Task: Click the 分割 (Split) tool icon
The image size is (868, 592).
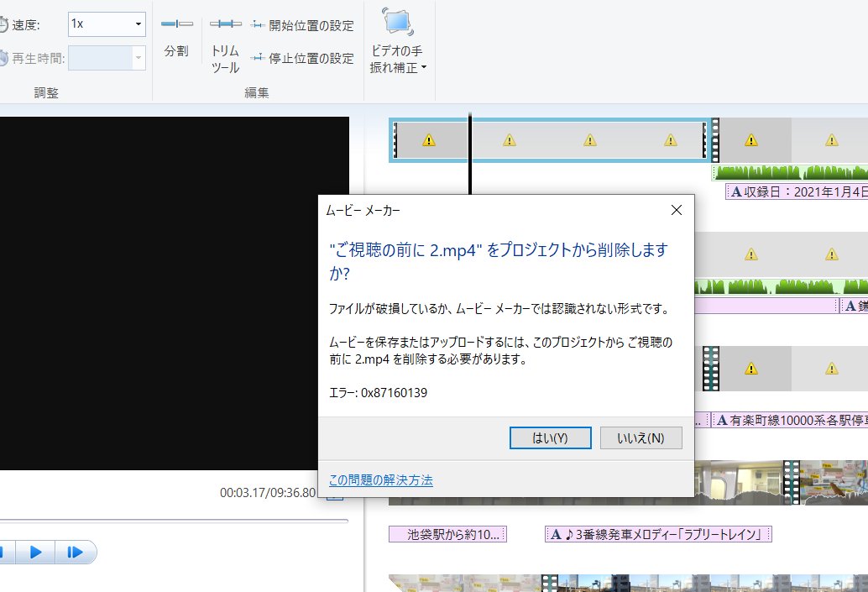Action: tap(176, 24)
